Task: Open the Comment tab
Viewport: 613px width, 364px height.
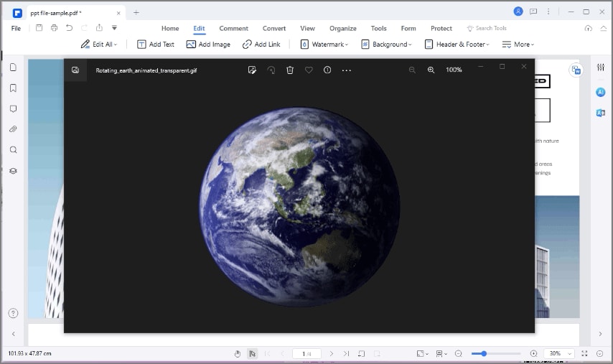Action: 233,28
